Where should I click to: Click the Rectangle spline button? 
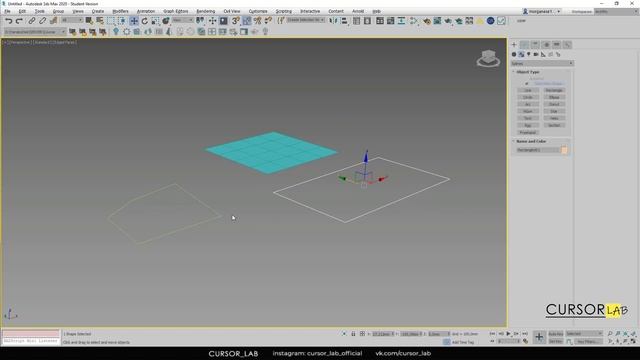click(554, 90)
